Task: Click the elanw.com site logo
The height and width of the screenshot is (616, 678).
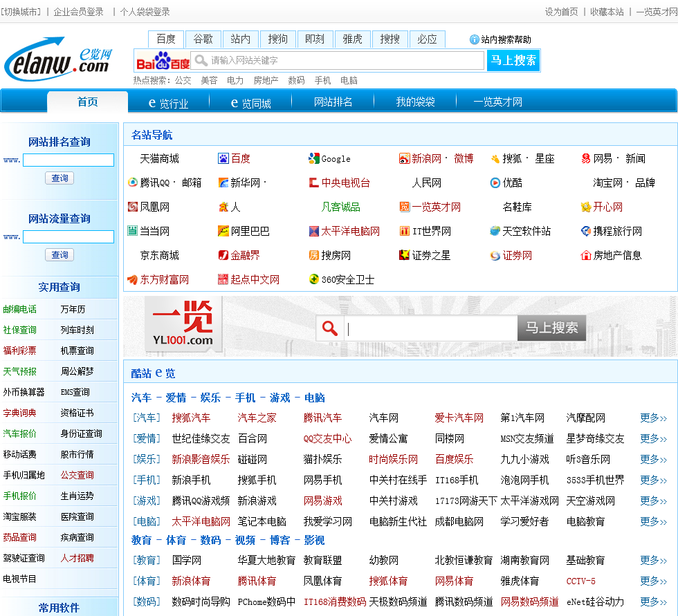Action: (58, 59)
